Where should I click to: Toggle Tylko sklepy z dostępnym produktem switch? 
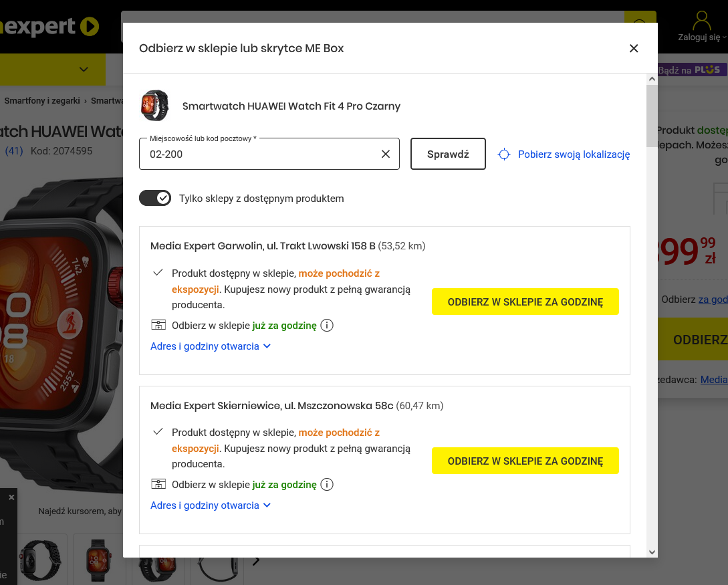click(155, 199)
